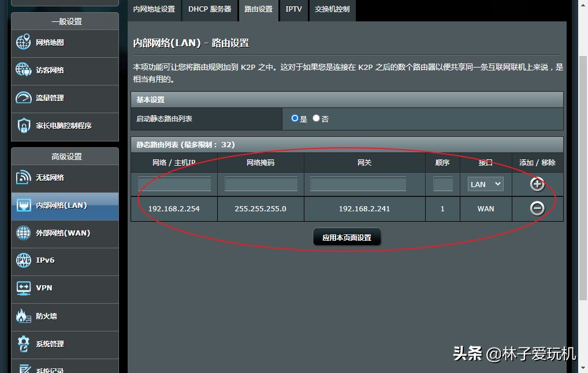The height and width of the screenshot is (373, 588).
Task: Select 否 to disable static routes
Action: tap(316, 118)
